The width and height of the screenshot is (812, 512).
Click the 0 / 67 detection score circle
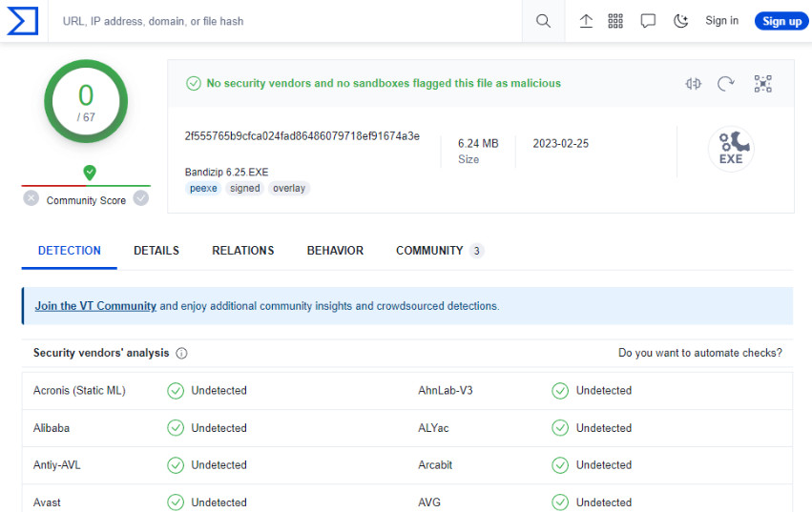tap(86, 101)
